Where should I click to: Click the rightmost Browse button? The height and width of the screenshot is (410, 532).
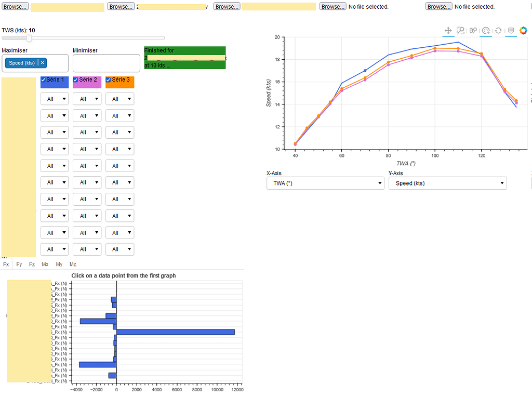tap(438, 6)
